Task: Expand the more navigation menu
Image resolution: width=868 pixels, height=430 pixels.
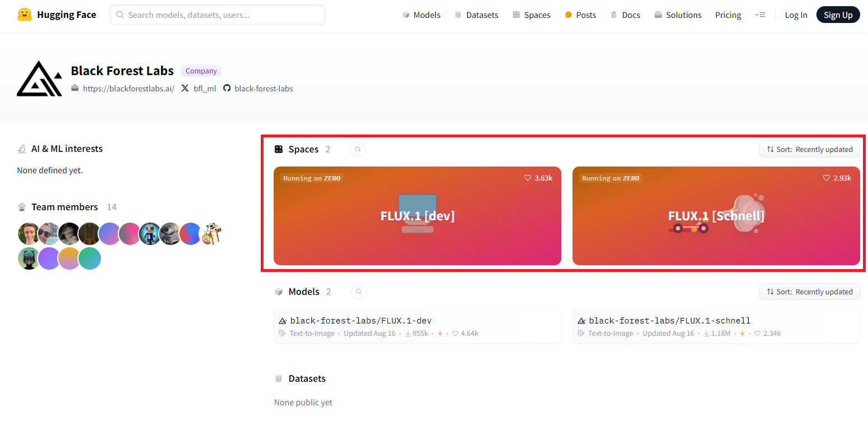Action: point(760,15)
